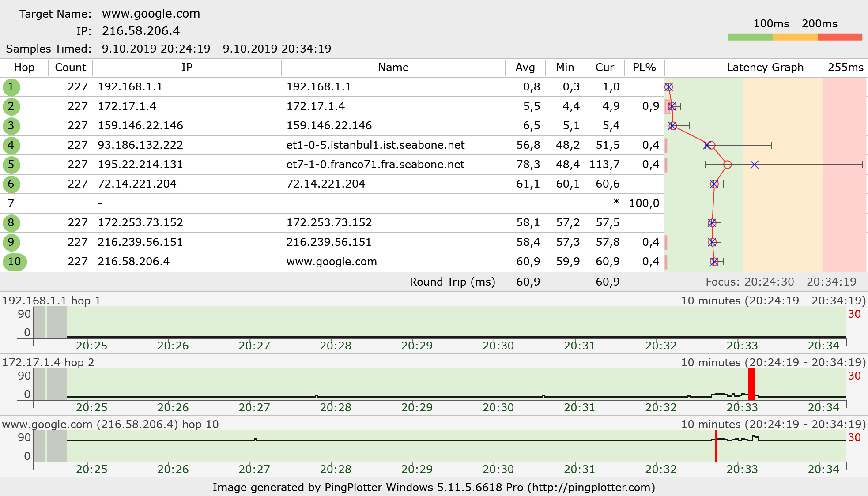The image size is (868, 496).
Task: Click the hop 7 row number
Action: pos(11,203)
